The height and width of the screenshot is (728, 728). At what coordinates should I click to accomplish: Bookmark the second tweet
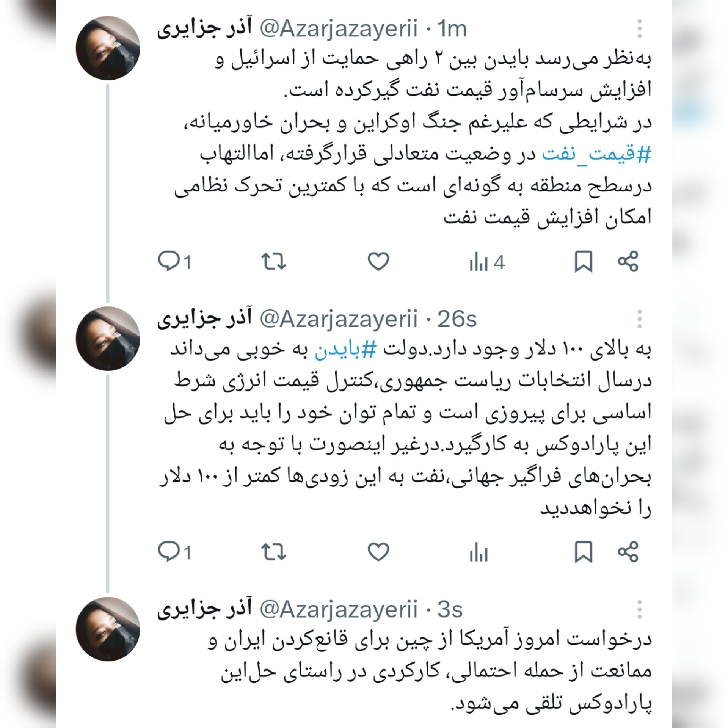(x=584, y=552)
